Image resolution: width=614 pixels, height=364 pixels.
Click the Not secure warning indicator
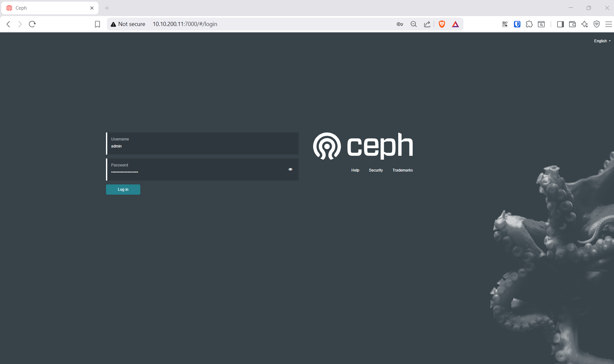(x=128, y=24)
